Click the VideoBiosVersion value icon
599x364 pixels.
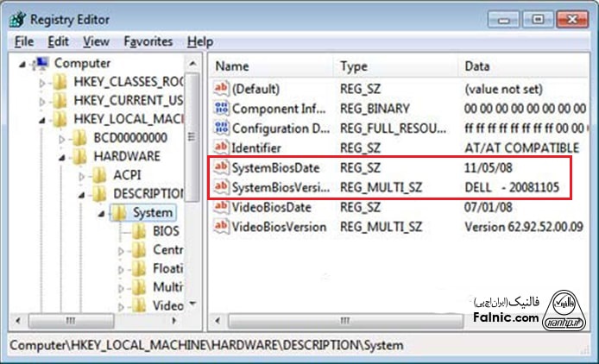tap(221, 226)
